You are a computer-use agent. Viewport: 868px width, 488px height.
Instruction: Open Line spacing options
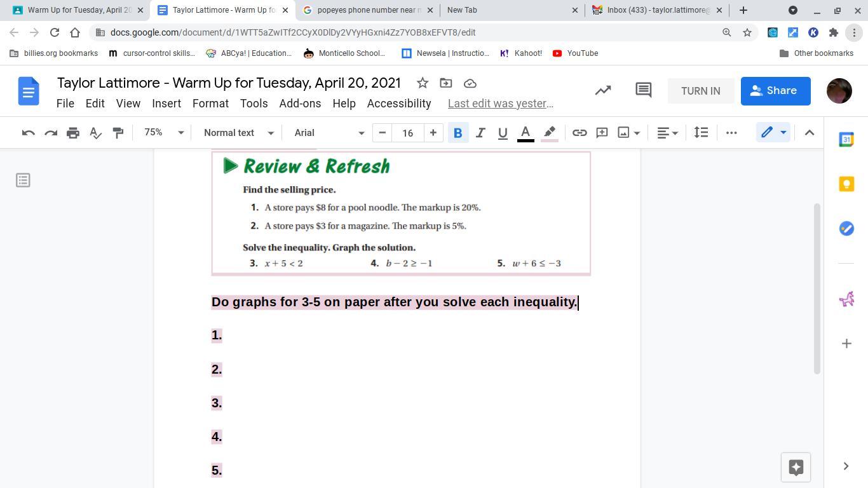point(701,133)
